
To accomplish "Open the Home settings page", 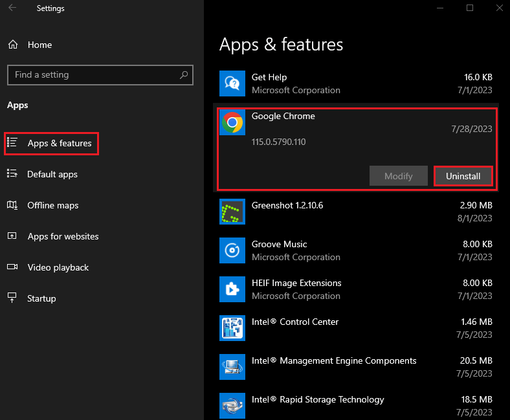I will tap(39, 45).
